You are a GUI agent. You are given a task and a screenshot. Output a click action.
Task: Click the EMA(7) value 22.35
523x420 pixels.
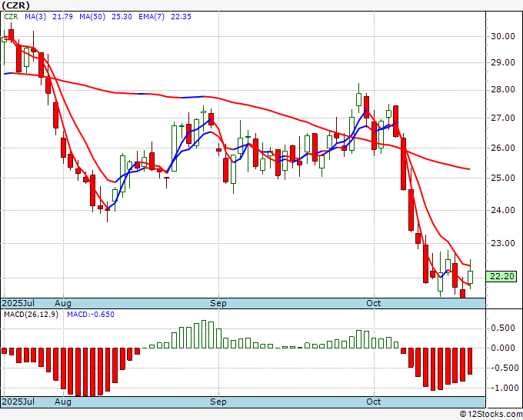pyautogui.click(x=181, y=17)
